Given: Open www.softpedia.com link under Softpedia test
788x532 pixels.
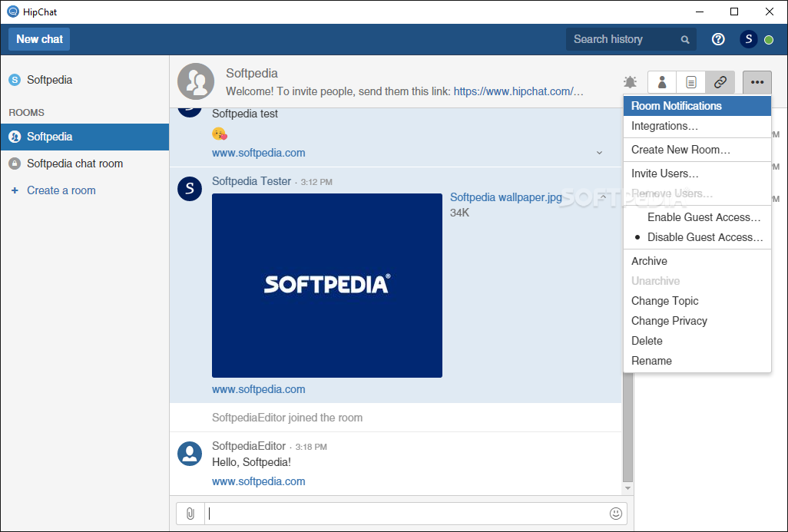Looking at the screenshot, I should click(x=258, y=153).
